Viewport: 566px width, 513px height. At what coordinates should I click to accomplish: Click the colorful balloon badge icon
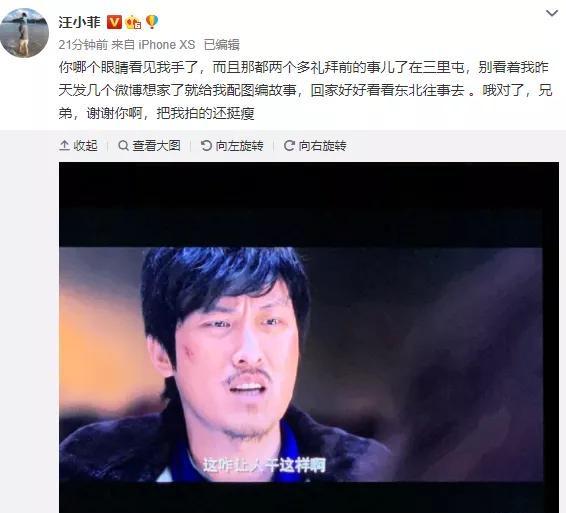[152, 22]
